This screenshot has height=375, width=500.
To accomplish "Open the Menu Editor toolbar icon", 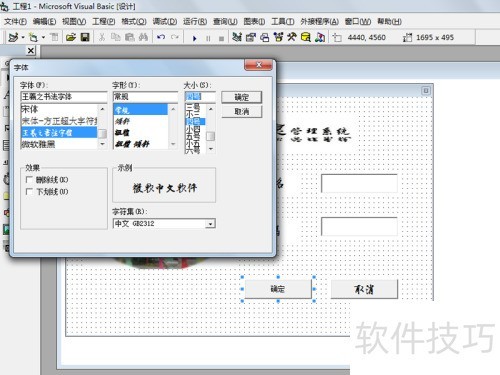I will tap(54, 37).
